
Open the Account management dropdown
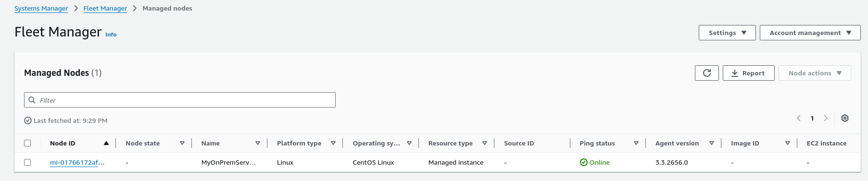810,33
